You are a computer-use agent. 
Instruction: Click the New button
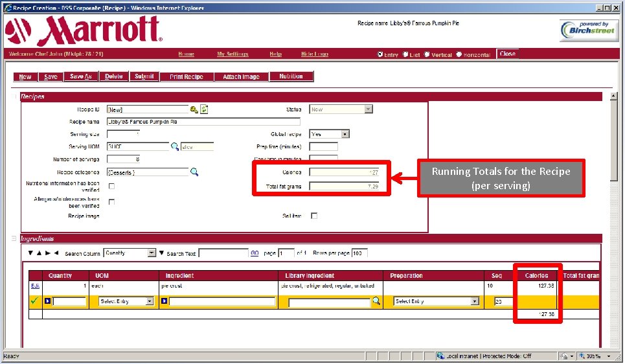click(x=25, y=76)
